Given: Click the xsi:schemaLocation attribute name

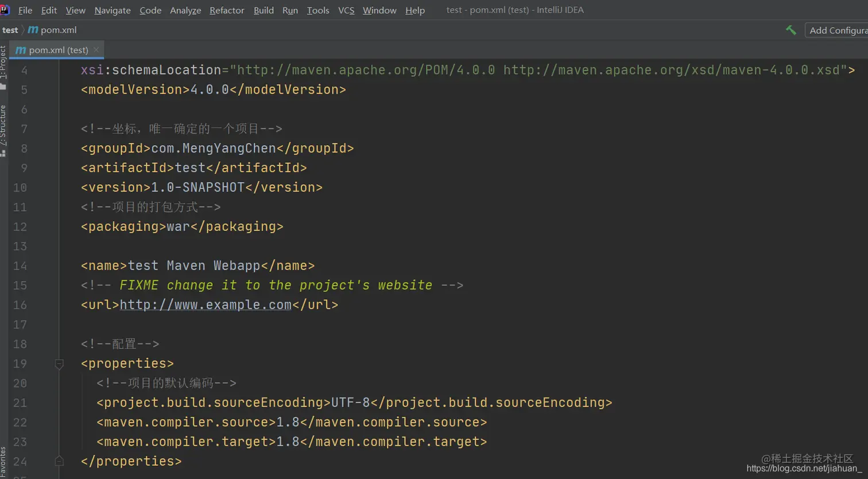Looking at the screenshot, I should point(151,70).
